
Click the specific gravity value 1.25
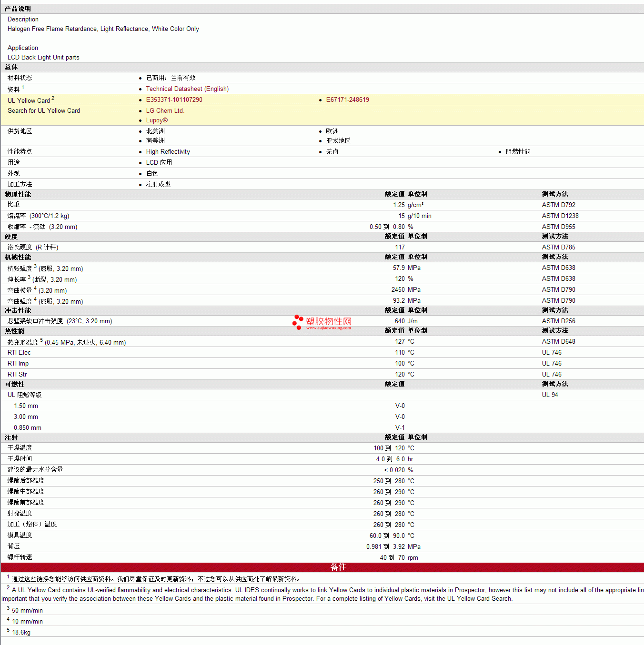pyautogui.click(x=399, y=205)
